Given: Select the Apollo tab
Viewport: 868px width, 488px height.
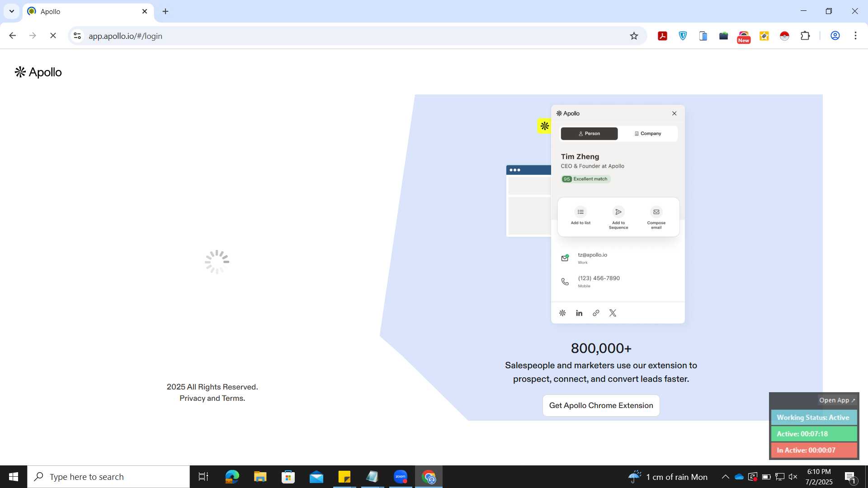Looking at the screenshot, I should point(88,11).
